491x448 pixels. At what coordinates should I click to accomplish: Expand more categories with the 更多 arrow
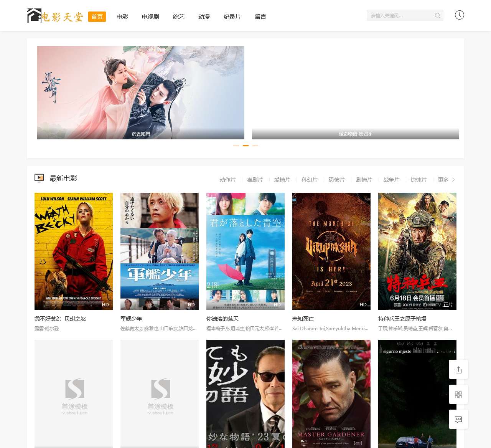tap(453, 180)
